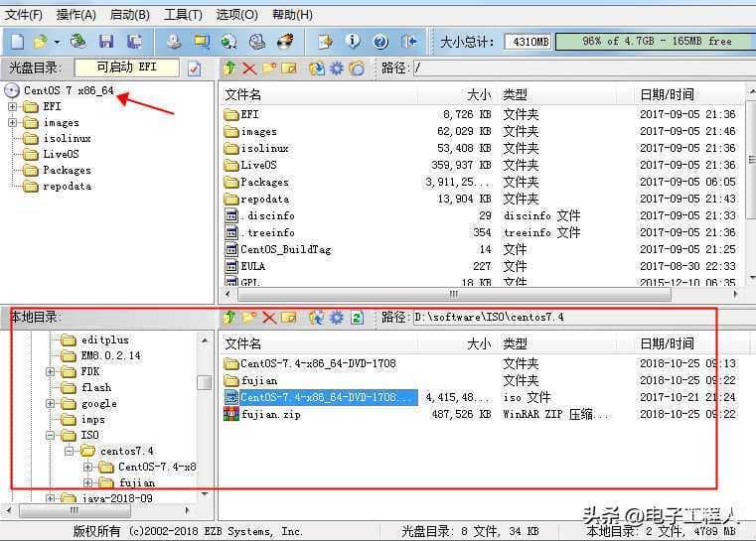Image resolution: width=756 pixels, height=541 pixels.
Task: Open the 工具(T) menu
Action: (183, 15)
